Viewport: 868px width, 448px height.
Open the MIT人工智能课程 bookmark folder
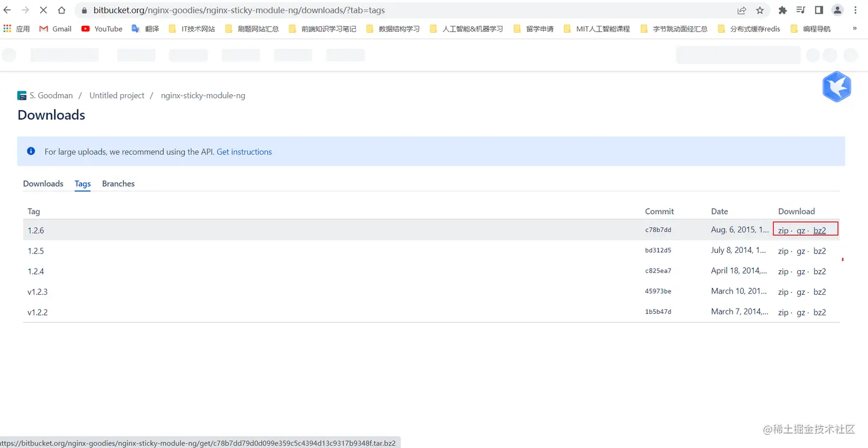point(596,29)
